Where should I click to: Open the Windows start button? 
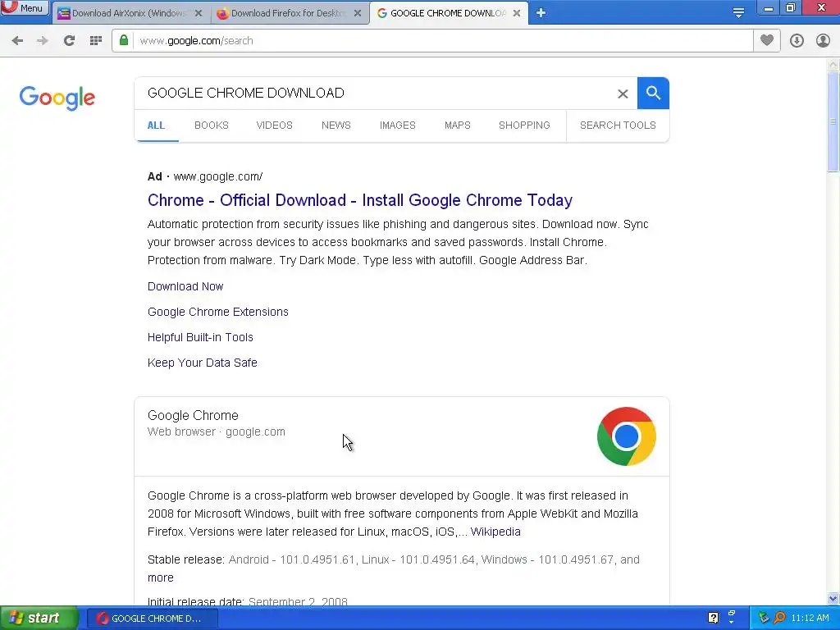click(39, 619)
